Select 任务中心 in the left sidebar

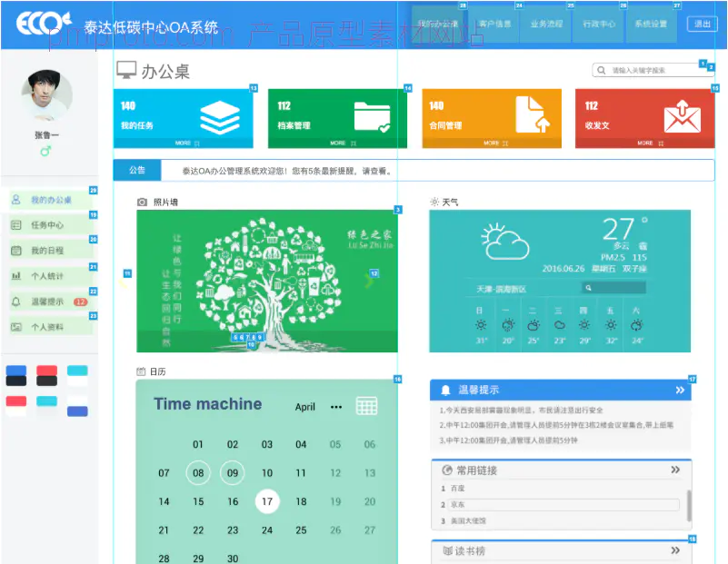pos(47,225)
